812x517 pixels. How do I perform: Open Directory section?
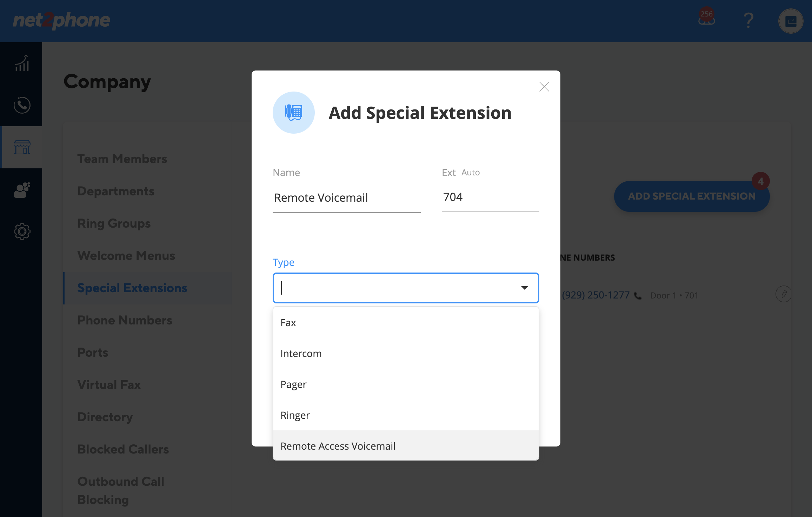(105, 417)
